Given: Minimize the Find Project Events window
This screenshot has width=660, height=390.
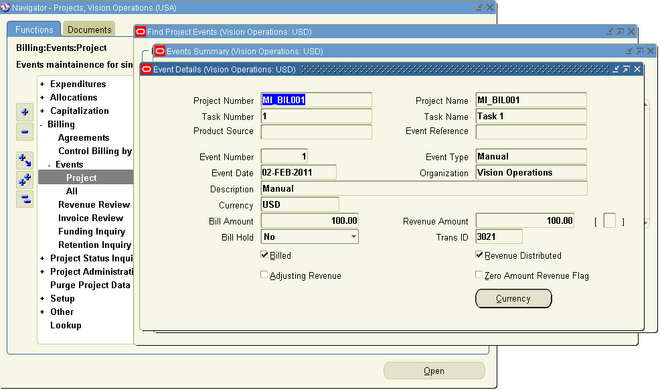Looking at the screenshot, I should coord(609,32).
